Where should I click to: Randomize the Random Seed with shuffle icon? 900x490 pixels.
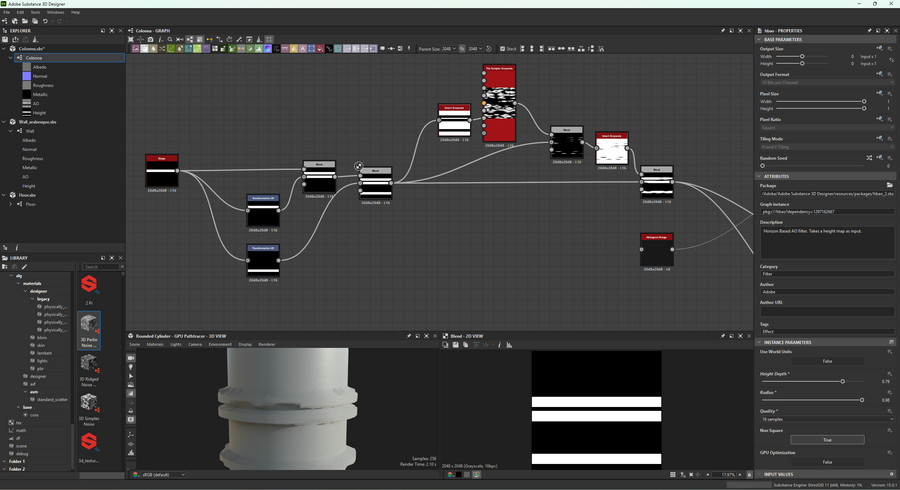pos(869,158)
